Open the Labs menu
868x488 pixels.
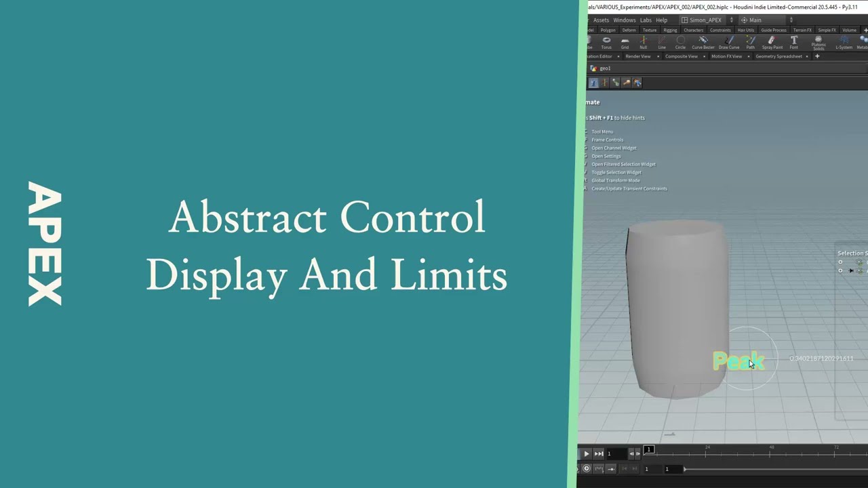[x=646, y=20]
